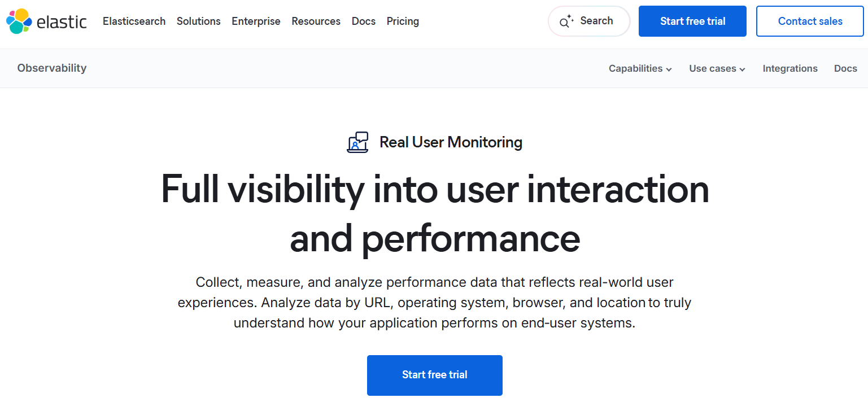
Task: Click the Real User Monitoring laptop icon
Action: [x=356, y=142]
